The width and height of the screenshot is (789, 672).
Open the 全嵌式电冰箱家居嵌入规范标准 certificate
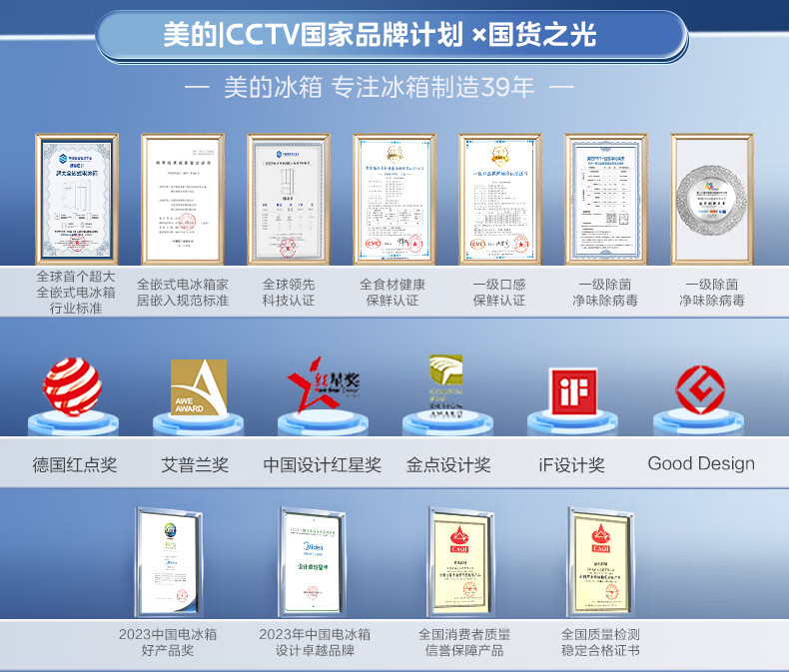pos(183,199)
